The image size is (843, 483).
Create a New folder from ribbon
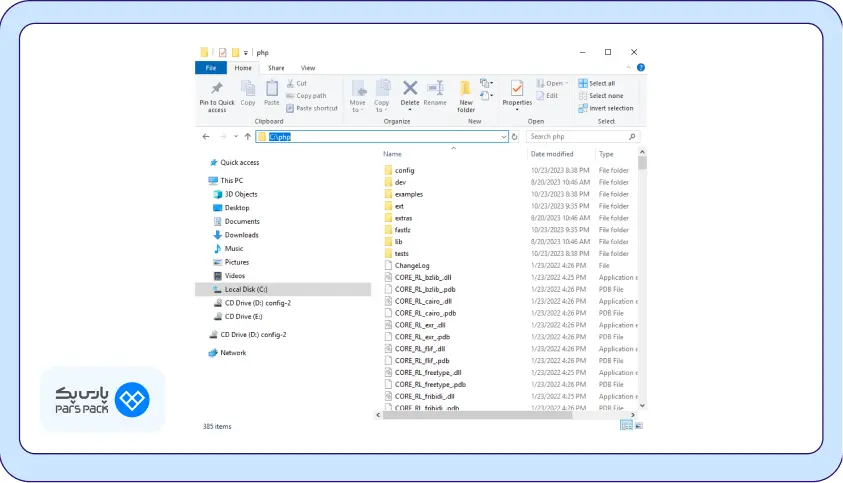pyautogui.click(x=466, y=96)
